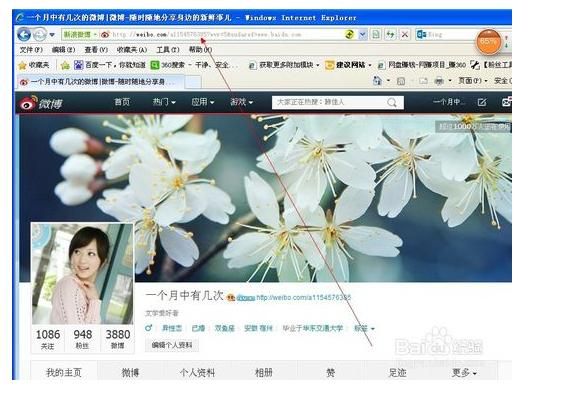The width and height of the screenshot is (580, 393).
Task: Click the messages envelope icon in nav bar
Action: (x=507, y=102)
